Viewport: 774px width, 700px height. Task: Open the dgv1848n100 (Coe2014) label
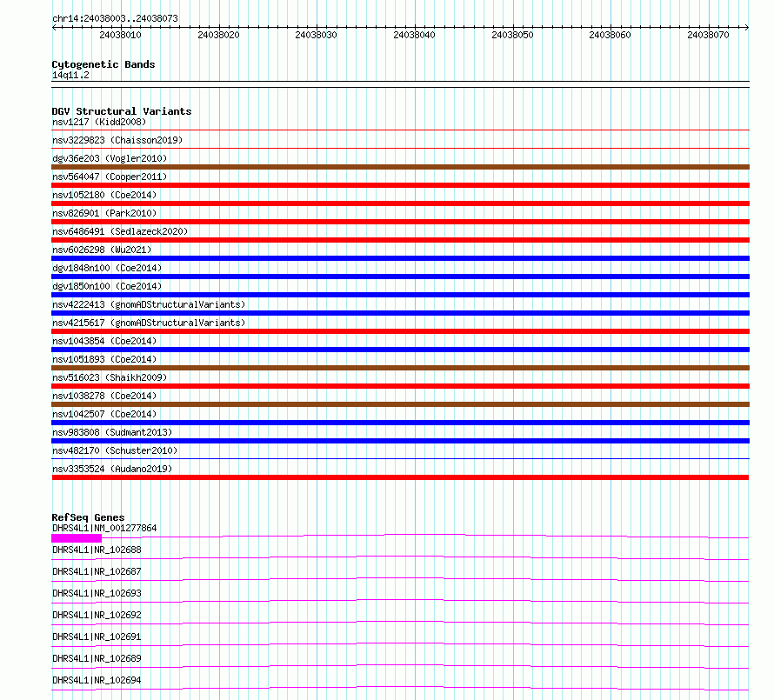click(107, 268)
